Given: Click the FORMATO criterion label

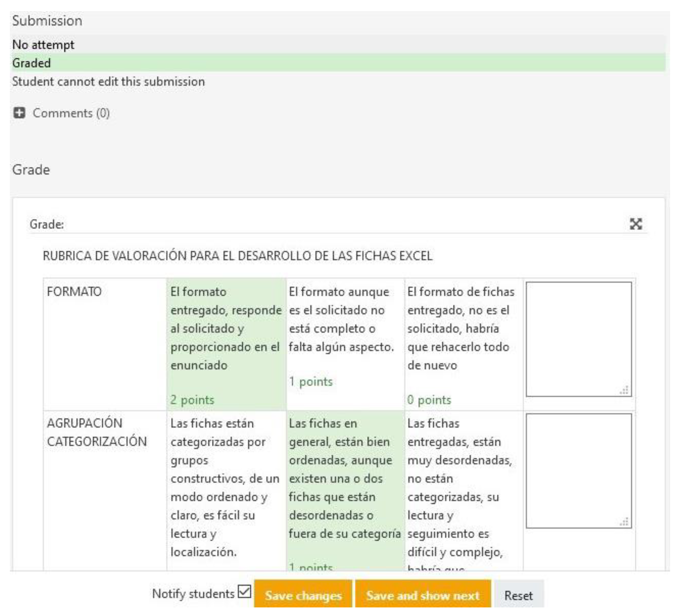Looking at the screenshot, I should click(x=74, y=292).
